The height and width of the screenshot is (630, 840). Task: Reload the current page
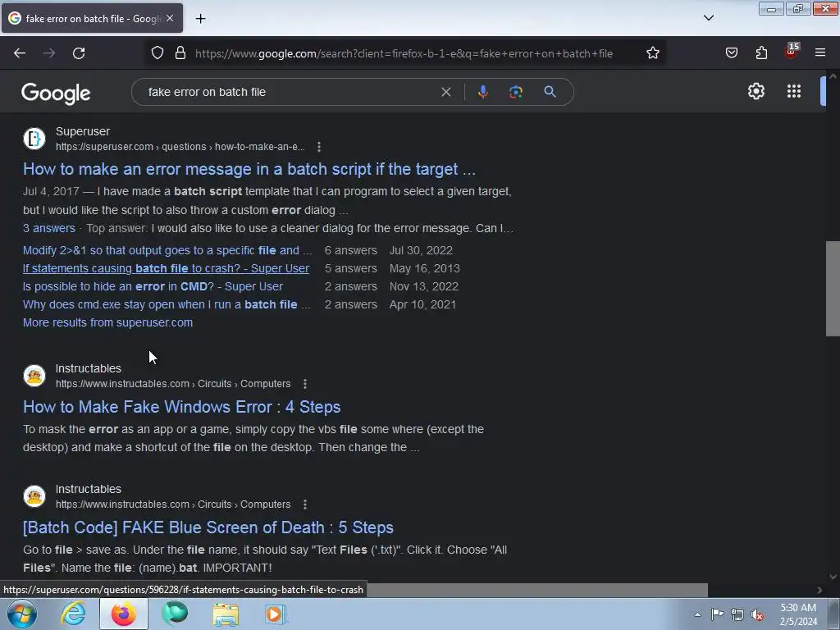point(79,53)
